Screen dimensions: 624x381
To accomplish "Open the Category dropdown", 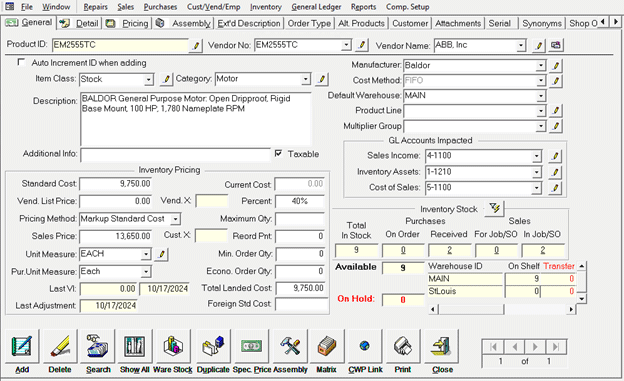I will (305, 79).
